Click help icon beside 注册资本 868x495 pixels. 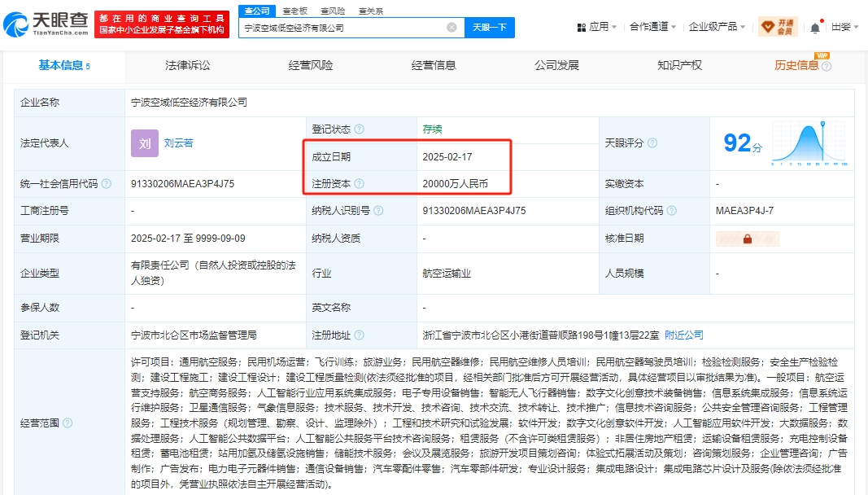360,183
